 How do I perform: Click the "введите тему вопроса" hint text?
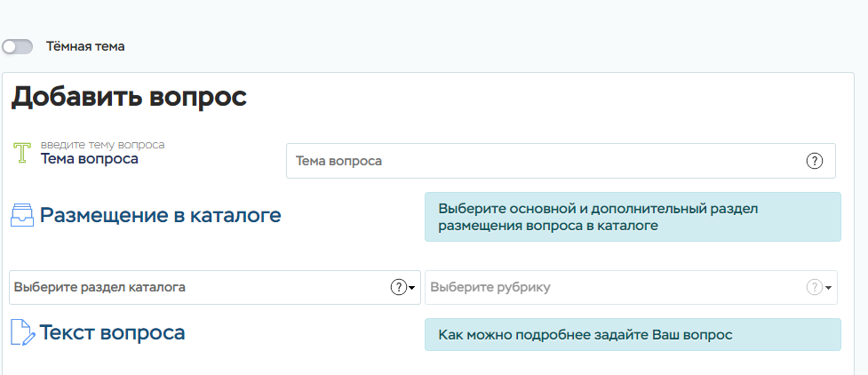coord(102,144)
